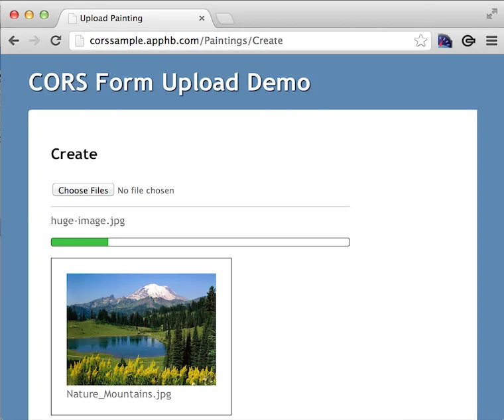Click the address bar URL
The width and height of the screenshot is (504, 420).
click(186, 40)
